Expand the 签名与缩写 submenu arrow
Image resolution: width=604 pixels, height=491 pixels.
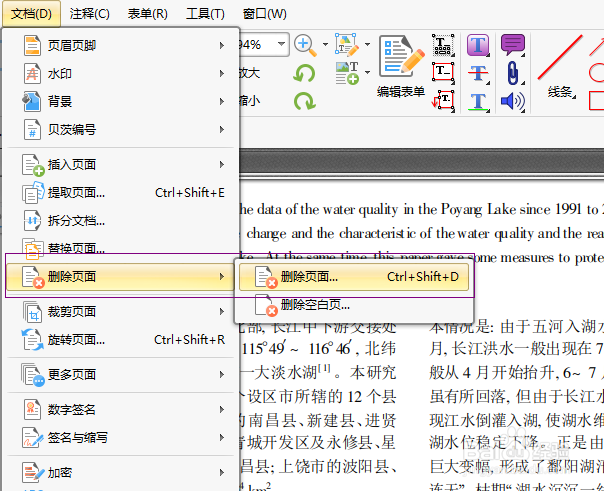pos(222,437)
